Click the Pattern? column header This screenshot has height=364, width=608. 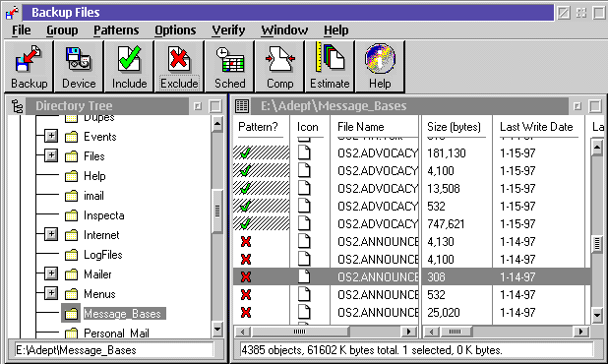click(x=258, y=127)
